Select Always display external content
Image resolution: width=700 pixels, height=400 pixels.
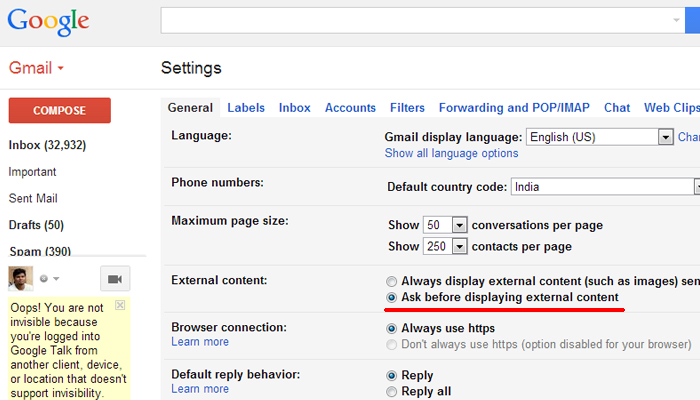(x=392, y=281)
